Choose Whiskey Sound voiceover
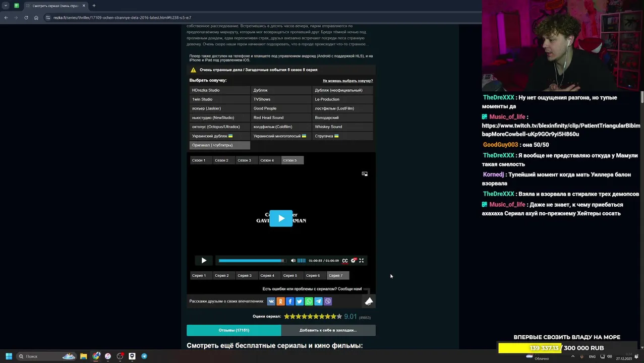644x363 pixels. coord(342,127)
